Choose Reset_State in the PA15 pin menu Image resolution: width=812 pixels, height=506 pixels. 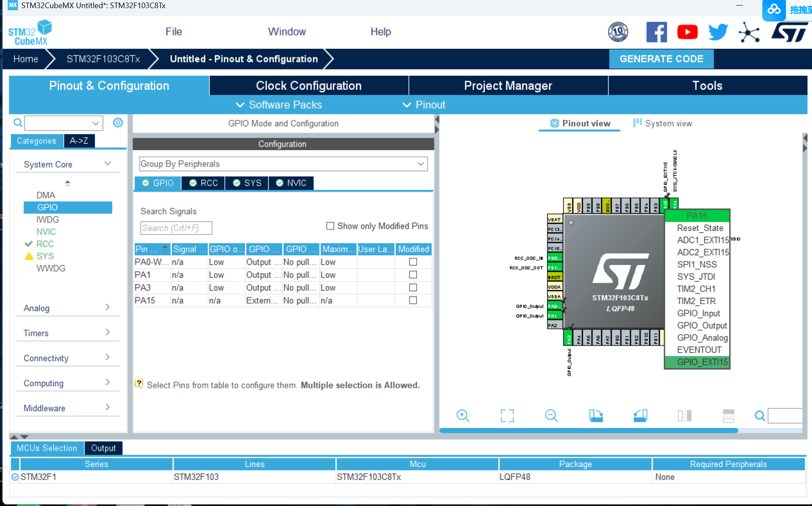700,228
